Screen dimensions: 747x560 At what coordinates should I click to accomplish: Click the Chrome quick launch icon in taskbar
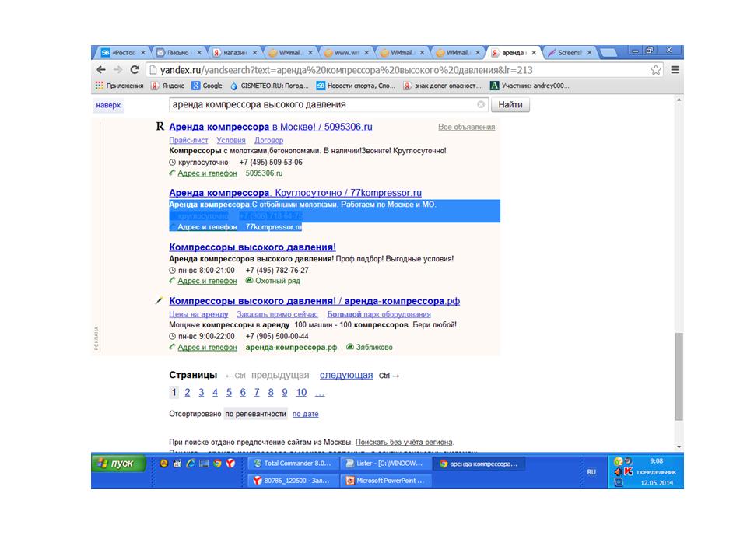coord(217,464)
